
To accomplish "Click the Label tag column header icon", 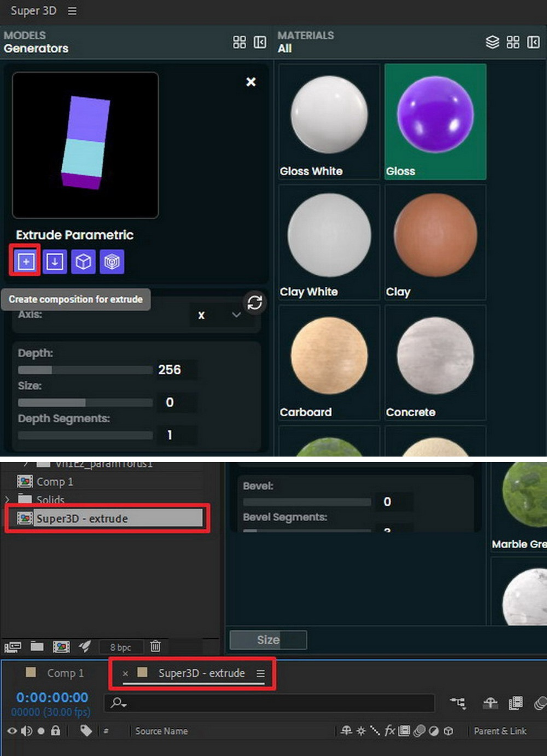I will point(86,730).
